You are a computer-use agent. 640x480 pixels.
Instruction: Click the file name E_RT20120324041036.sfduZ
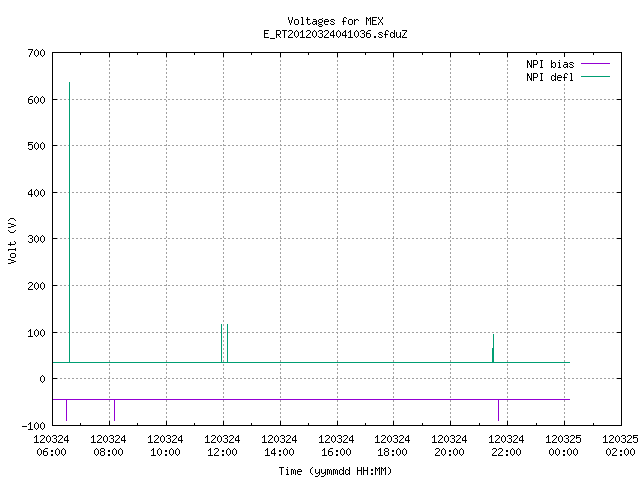(x=335, y=34)
